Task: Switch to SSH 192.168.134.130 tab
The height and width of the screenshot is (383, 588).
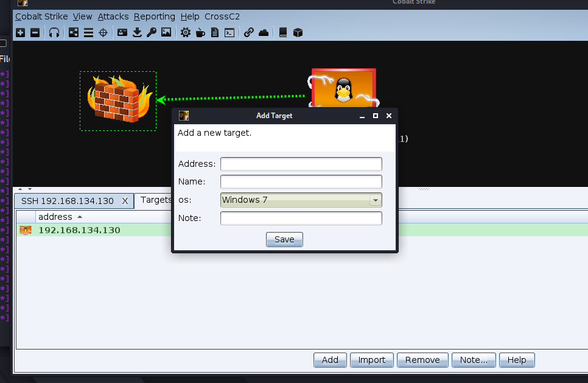Action: pyautogui.click(x=68, y=201)
